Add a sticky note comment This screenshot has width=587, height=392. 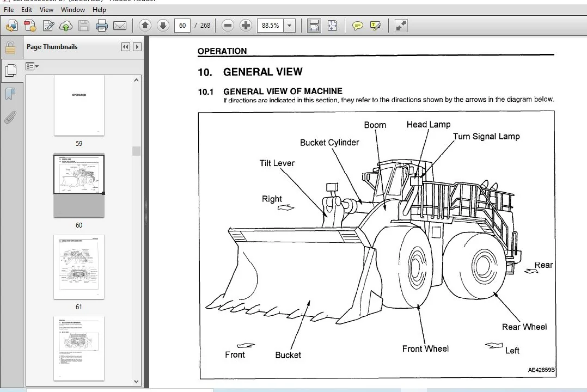358,26
